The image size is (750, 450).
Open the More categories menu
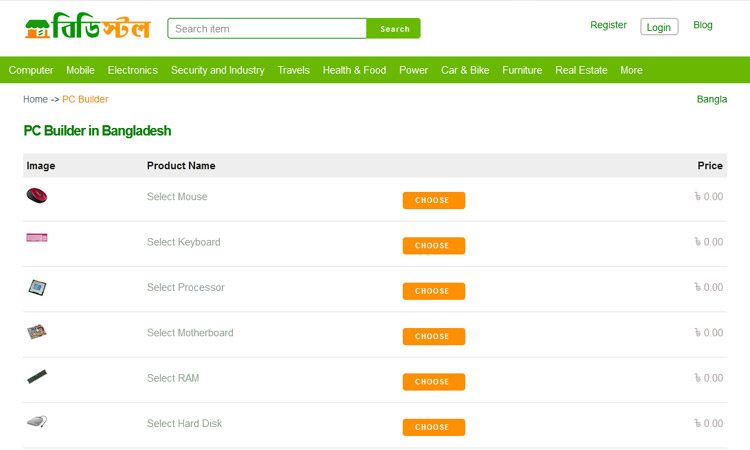[x=631, y=70]
